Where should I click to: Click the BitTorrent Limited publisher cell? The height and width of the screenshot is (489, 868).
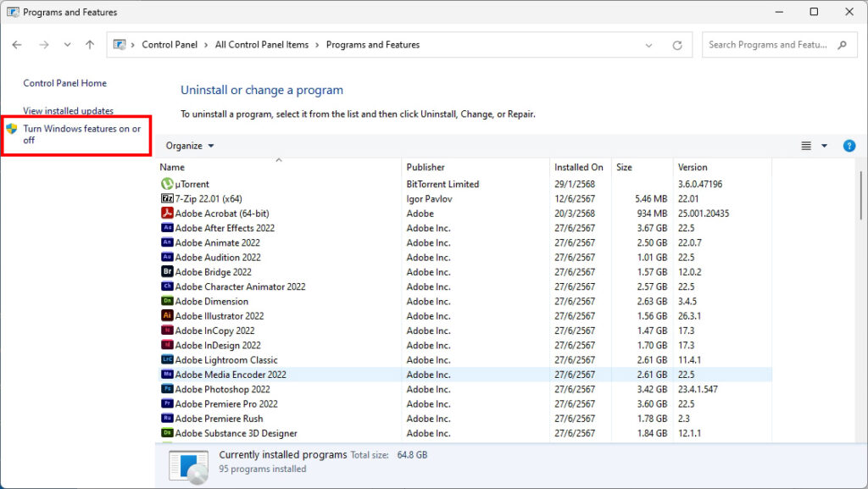click(x=442, y=184)
